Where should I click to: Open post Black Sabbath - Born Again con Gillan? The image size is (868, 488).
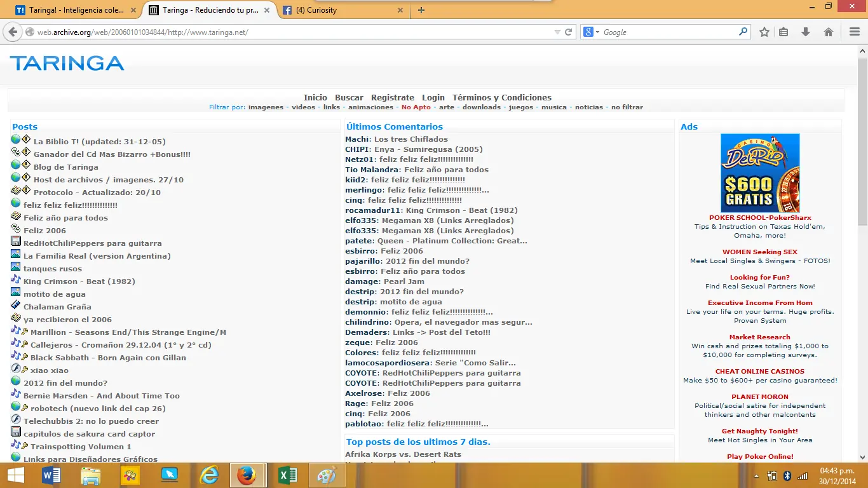108,358
